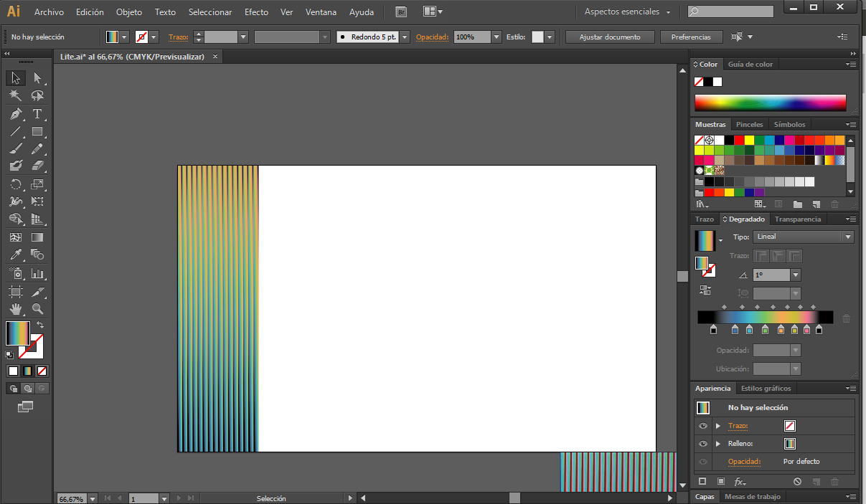Expand the Trazo row in Apariencia panel
866x504 pixels.
pos(717,426)
